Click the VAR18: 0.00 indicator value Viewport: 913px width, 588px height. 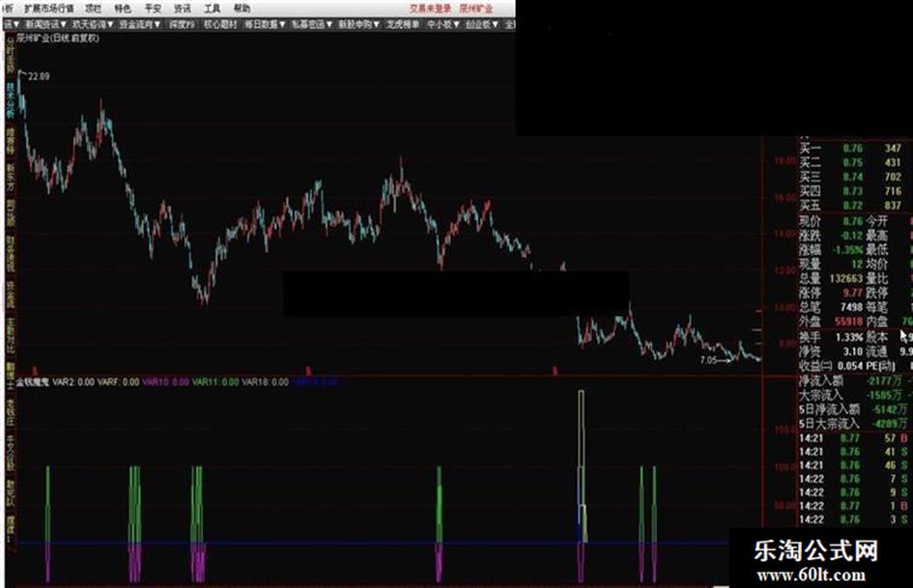265,382
